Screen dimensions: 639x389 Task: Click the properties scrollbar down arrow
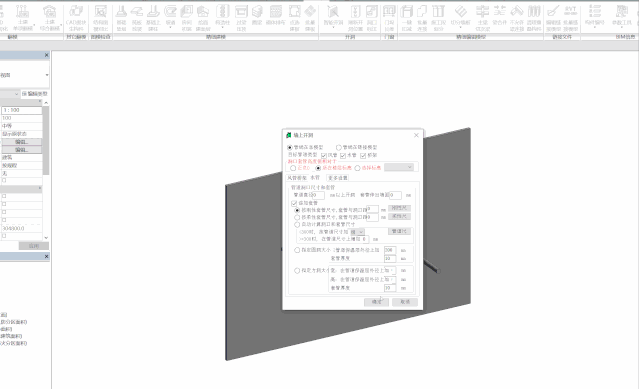(46, 237)
